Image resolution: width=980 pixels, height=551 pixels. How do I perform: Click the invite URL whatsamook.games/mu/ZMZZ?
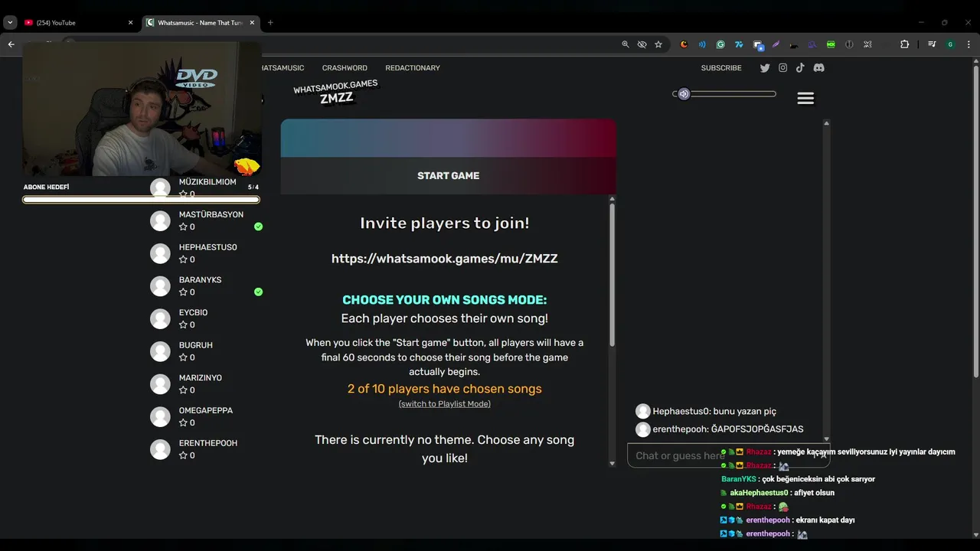click(x=445, y=259)
